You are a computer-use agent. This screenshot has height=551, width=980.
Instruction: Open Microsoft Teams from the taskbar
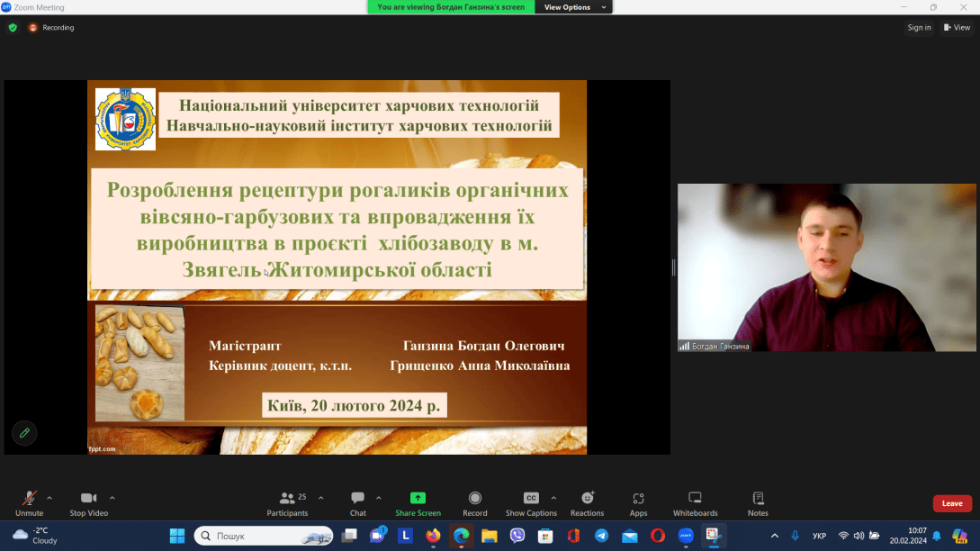pyautogui.click(x=377, y=536)
